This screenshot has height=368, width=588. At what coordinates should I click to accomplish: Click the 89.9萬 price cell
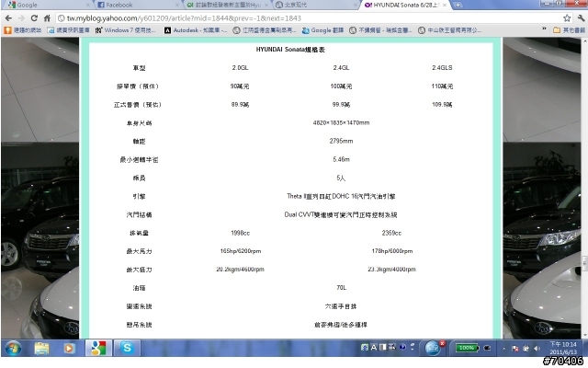[240, 104]
